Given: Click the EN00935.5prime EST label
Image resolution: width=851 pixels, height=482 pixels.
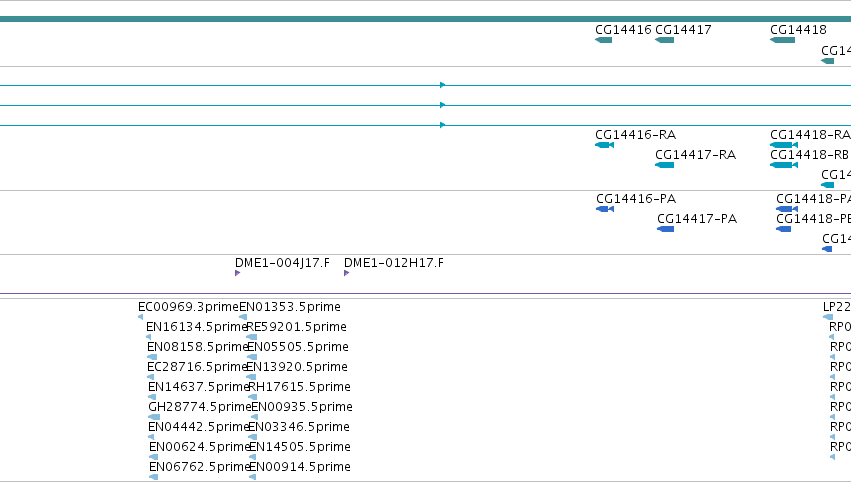Looking at the screenshot, I should coord(302,407).
